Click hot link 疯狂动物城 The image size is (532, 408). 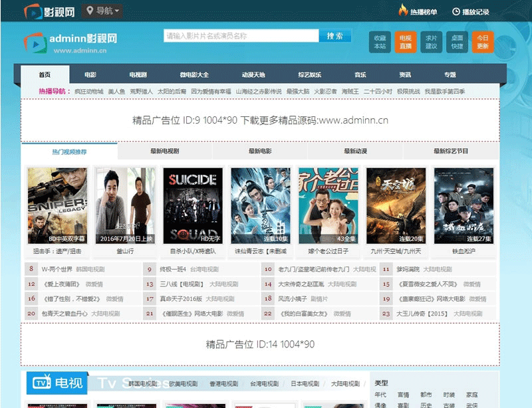click(x=89, y=92)
